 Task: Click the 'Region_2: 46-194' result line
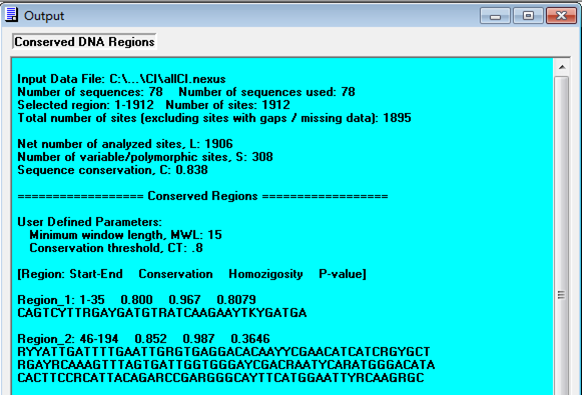(144, 339)
